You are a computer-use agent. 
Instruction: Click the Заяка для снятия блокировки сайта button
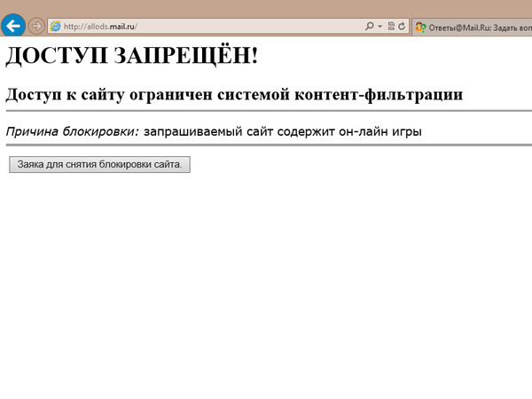(99, 165)
